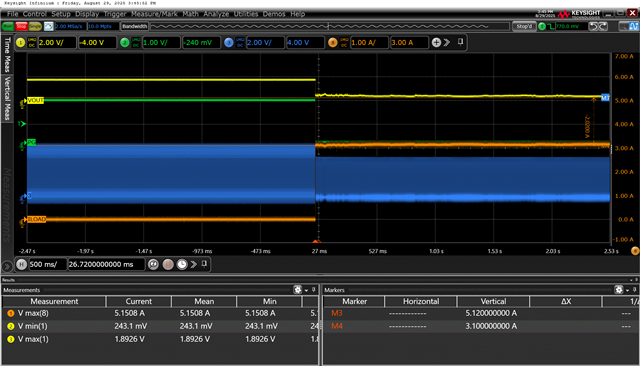Click channel 2 scale field 1.00 V/
This screenshot has width=640, height=366.
(x=161, y=42)
